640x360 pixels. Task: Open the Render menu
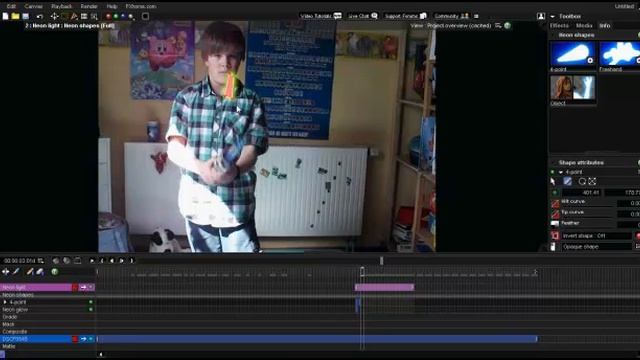point(89,6)
